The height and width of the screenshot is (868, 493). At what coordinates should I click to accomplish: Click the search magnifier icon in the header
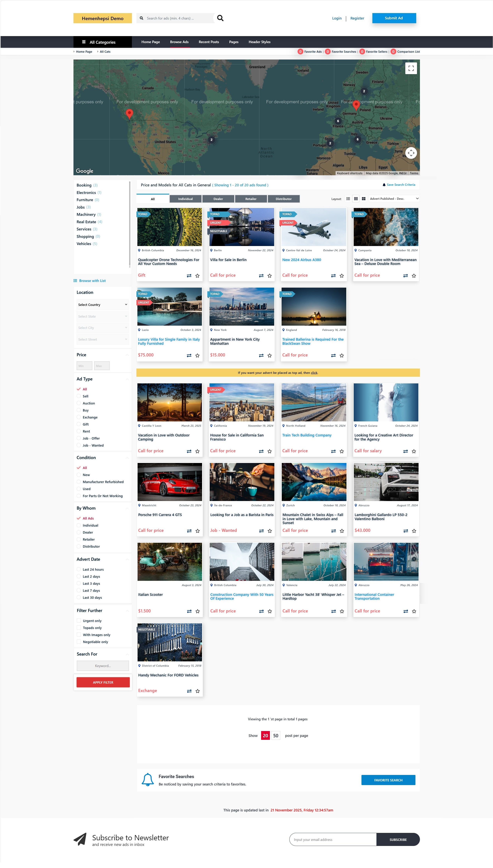tap(220, 18)
